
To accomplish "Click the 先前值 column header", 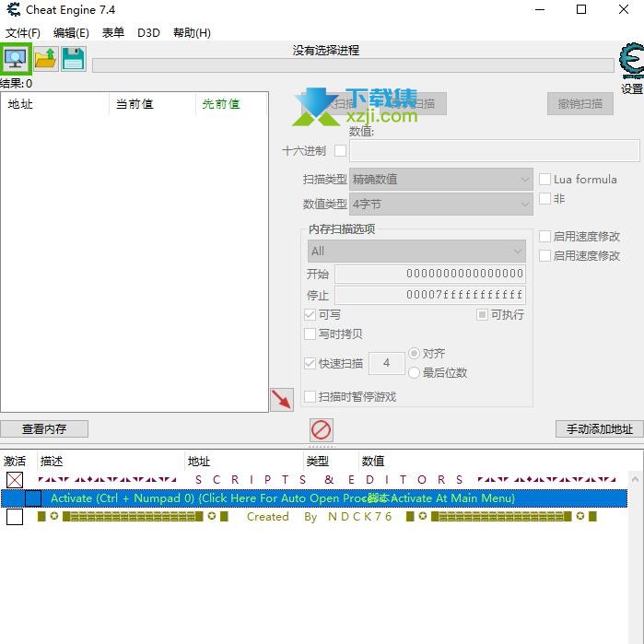I will 231,104.
